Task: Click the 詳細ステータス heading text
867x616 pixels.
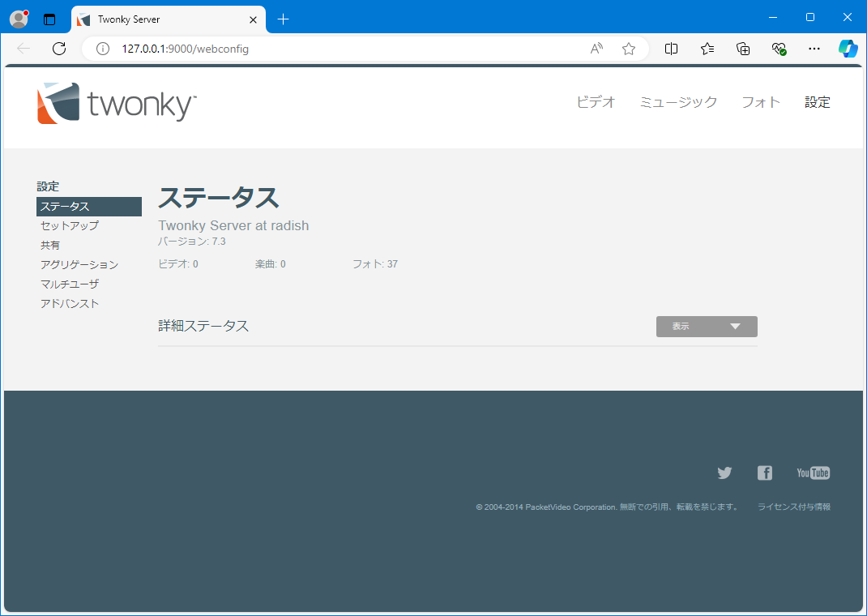Action: click(x=203, y=326)
